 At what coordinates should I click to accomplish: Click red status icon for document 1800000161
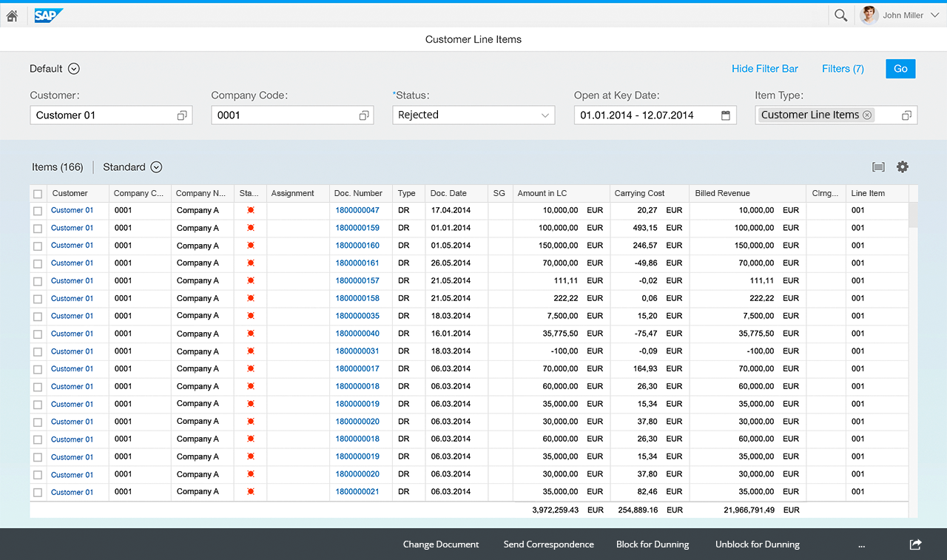(x=250, y=263)
